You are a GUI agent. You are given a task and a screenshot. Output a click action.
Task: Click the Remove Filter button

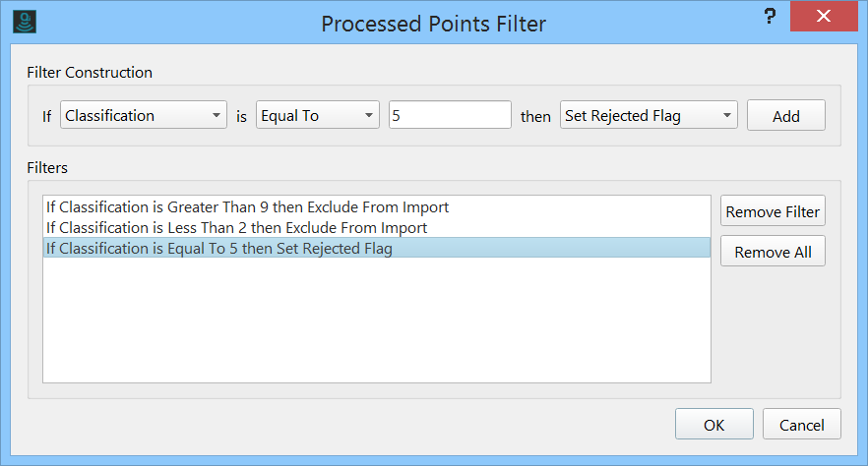773,212
